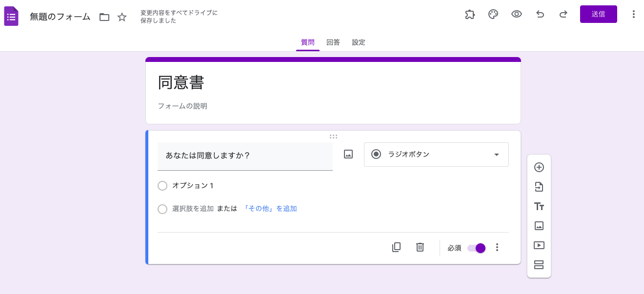Image resolution: width=644 pixels, height=294 pixels.
Task: Open the add-ons puzzle icon
Action: pyautogui.click(x=470, y=14)
